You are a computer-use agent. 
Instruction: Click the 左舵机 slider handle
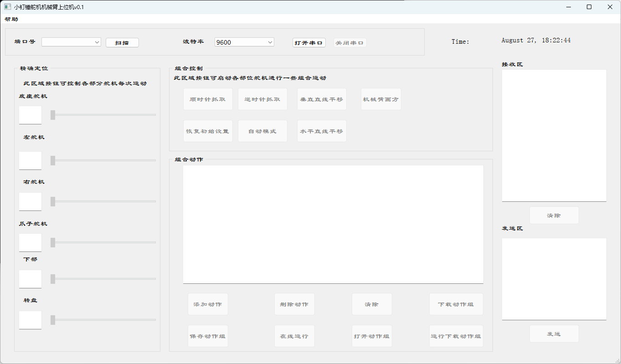[x=53, y=160]
